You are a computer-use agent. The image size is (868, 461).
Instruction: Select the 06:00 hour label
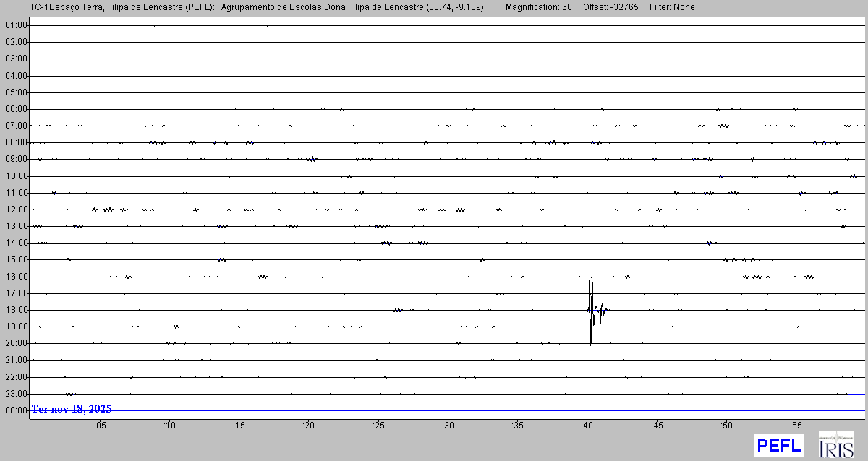[16, 109]
